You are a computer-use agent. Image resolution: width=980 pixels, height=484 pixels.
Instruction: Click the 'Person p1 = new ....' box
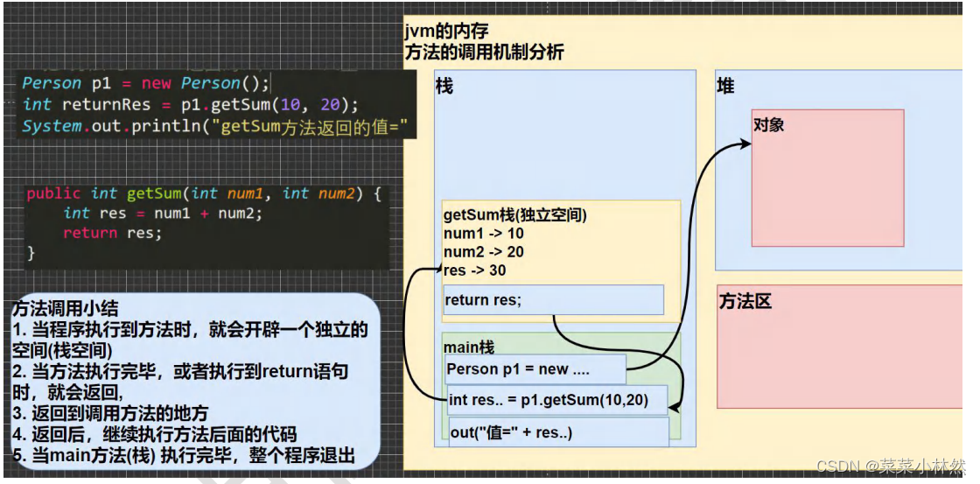click(x=535, y=369)
